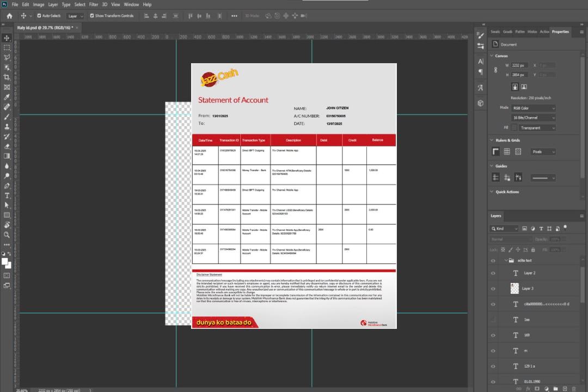Select the Lasso tool

coord(7,57)
